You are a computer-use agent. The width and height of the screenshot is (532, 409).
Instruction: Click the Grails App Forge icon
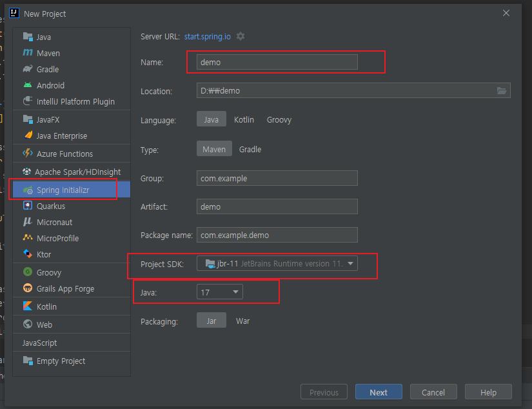click(28, 288)
